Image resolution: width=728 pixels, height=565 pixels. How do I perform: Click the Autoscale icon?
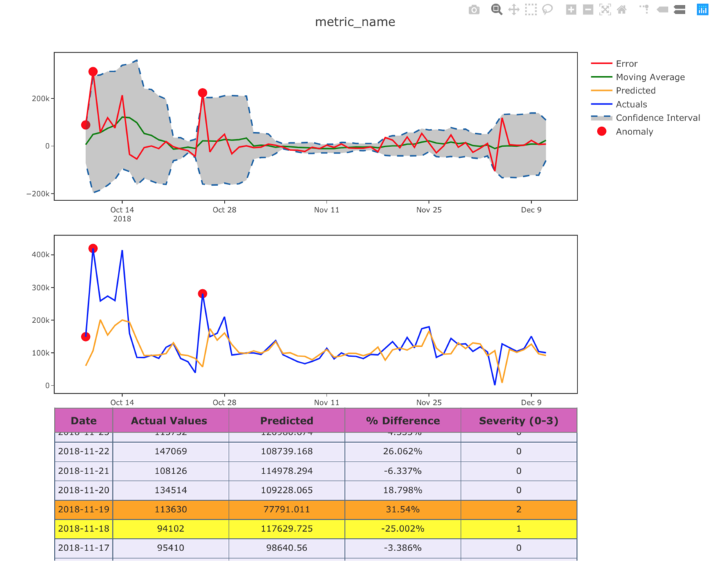click(605, 9)
